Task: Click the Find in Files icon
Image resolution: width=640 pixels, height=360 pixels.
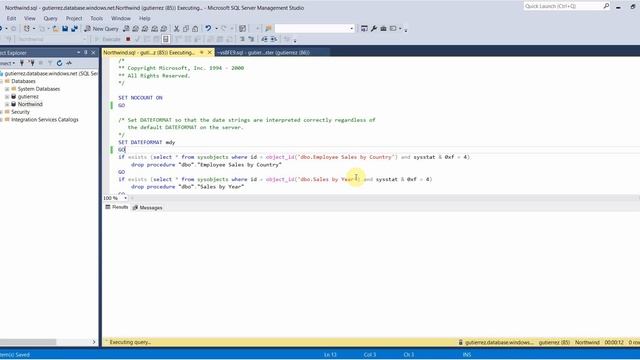Action: coord(268,29)
